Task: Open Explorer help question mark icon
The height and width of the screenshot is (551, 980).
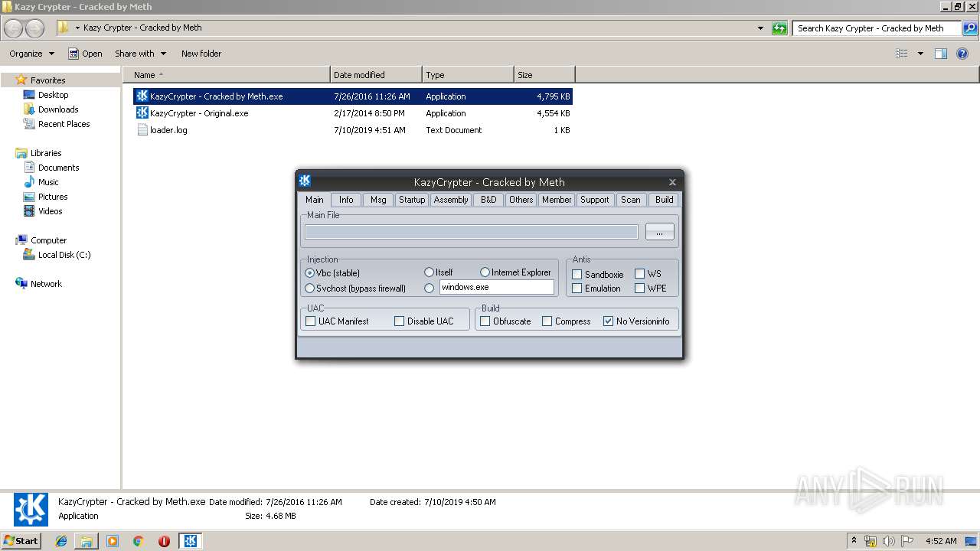Action: pyautogui.click(x=962, y=54)
